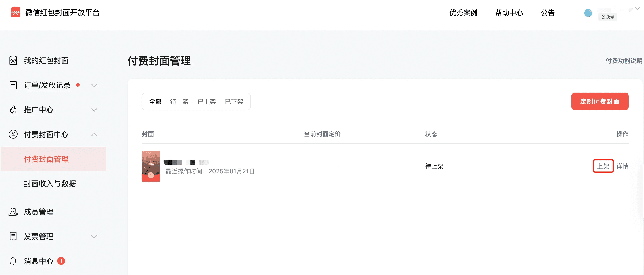644x275 pixels.
Task: Open 封面收入与数据 in the sidebar
Action: point(50,184)
